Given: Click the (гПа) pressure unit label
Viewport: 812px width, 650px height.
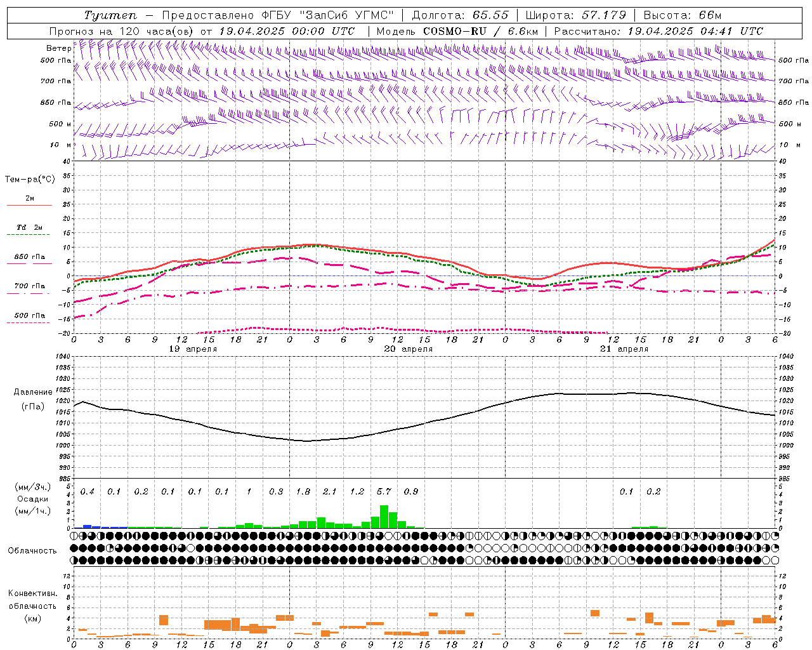Looking at the screenshot, I should pyautogui.click(x=33, y=407).
